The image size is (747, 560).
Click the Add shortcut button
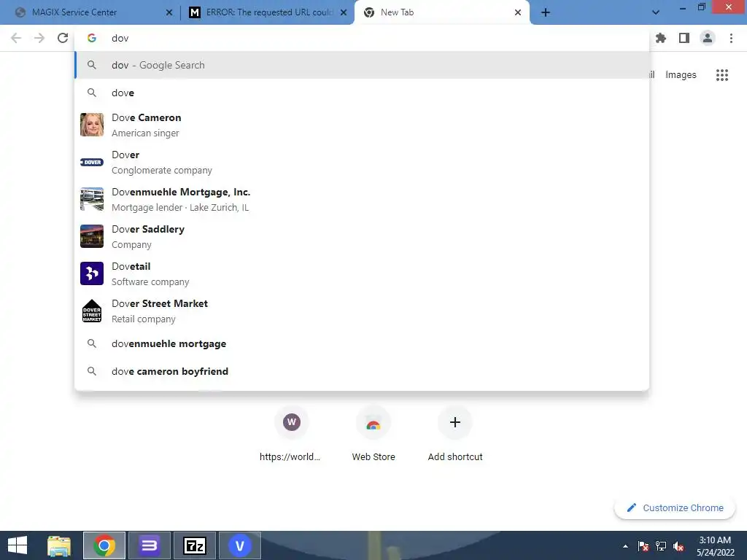[x=455, y=435]
